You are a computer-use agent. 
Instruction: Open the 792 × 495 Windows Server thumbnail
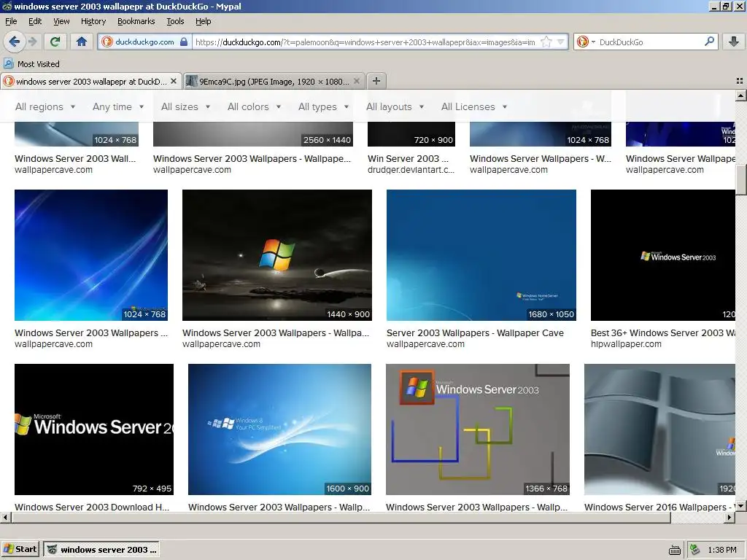[94, 429]
